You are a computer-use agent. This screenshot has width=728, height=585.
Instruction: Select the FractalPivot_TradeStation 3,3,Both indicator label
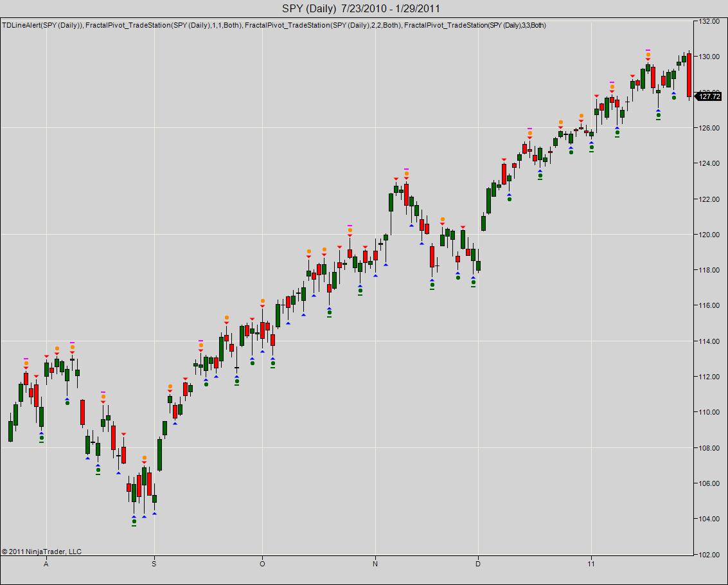pos(475,25)
